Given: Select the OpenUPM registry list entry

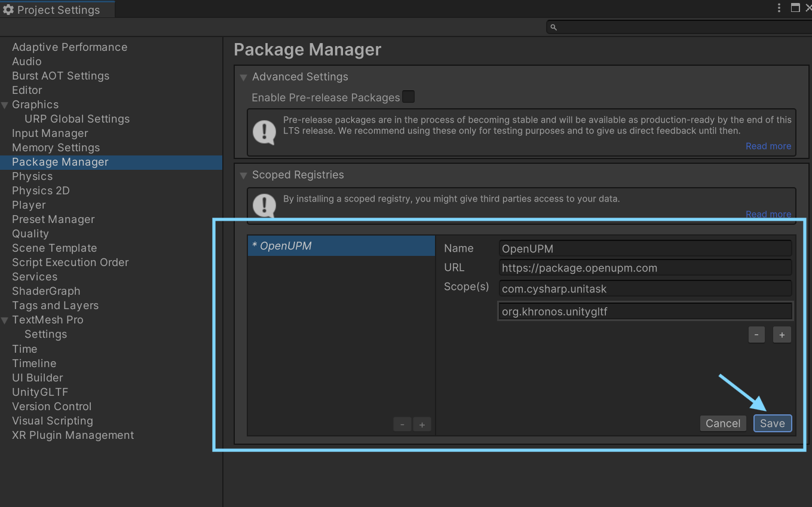Looking at the screenshot, I should pos(341,246).
